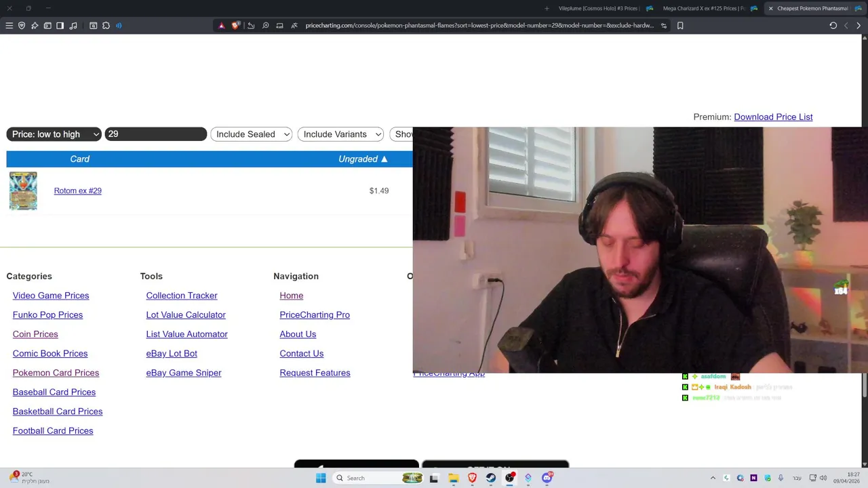
Task: Open the Price: low to high sort dropdown
Action: pos(54,134)
